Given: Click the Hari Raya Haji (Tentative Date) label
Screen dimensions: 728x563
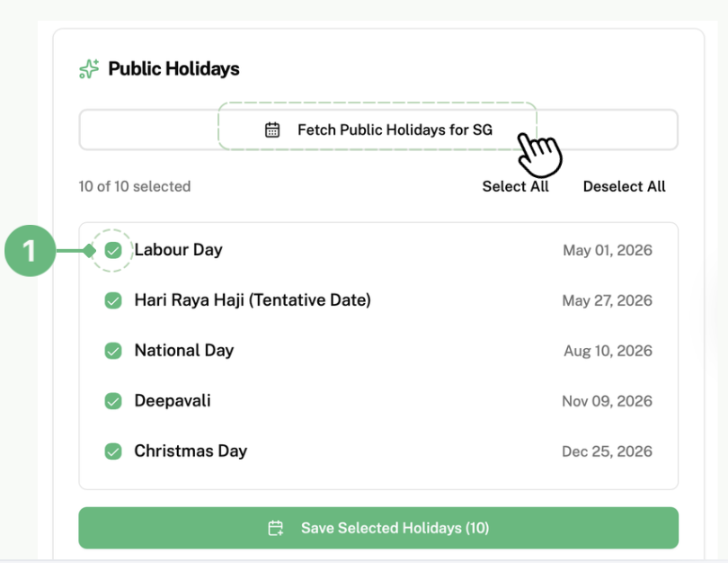Looking at the screenshot, I should tap(253, 300).
